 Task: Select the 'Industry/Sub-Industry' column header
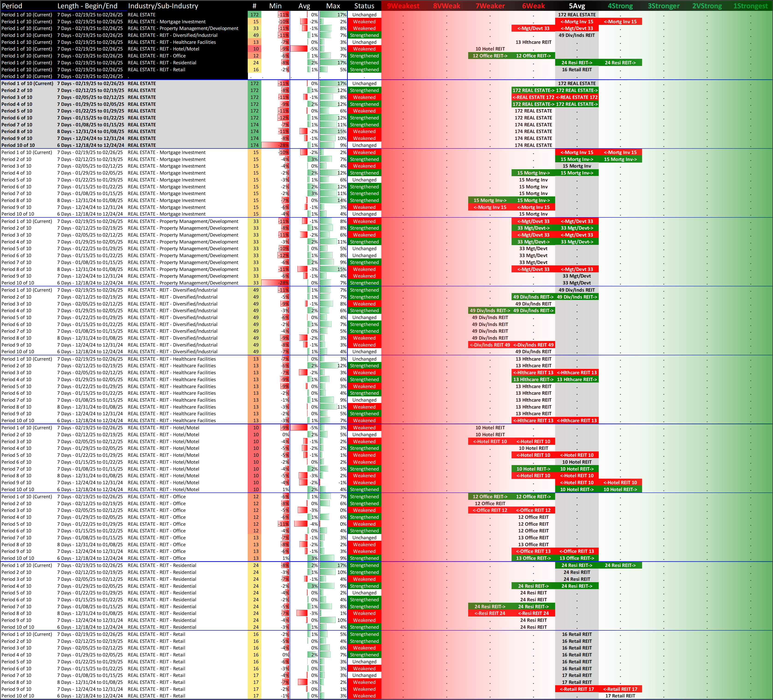[x=163, y=6]
